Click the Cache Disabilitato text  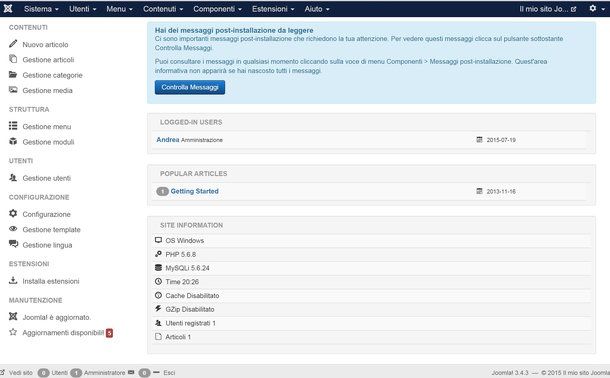click(192, 296)
